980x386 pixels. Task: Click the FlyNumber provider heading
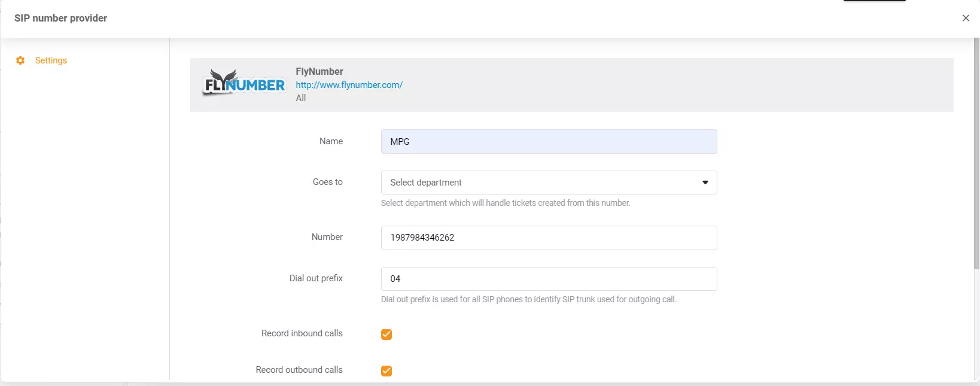coord(319,71)
